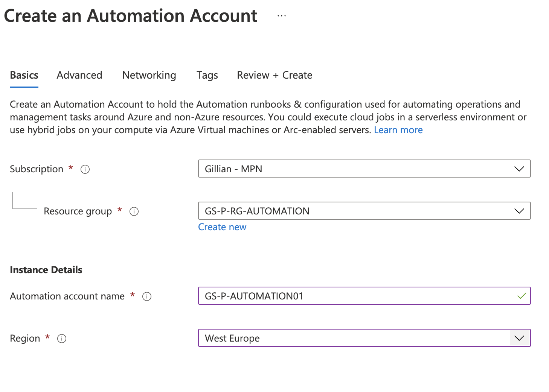
Task: Open the Subscription info tooltip icon
Action: [x=85, y=169]
